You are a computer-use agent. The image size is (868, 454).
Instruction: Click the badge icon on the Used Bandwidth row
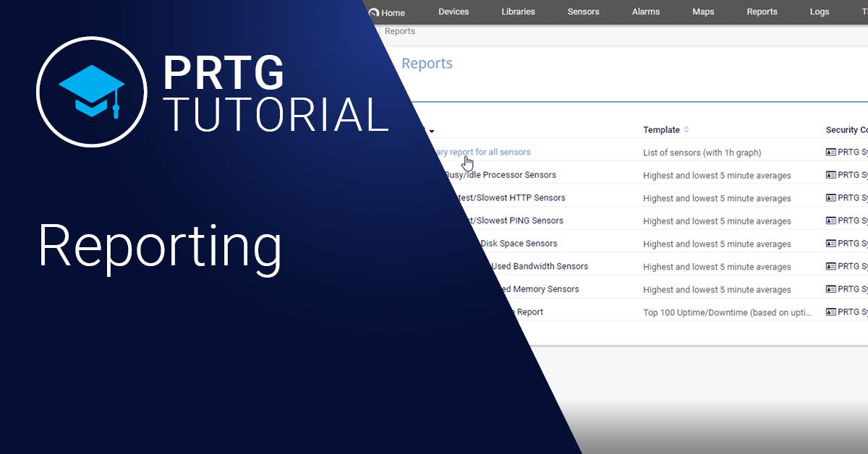tap(830, 266)
